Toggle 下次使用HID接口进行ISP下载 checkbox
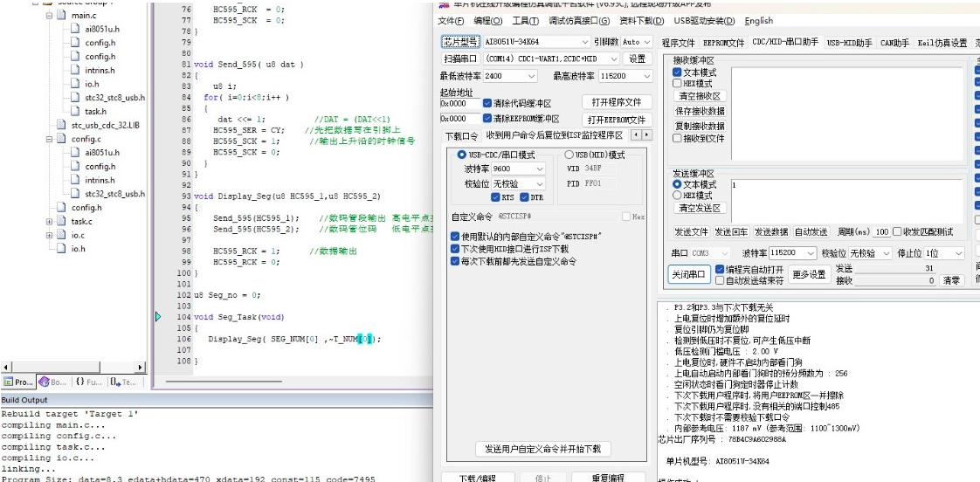 455,249
